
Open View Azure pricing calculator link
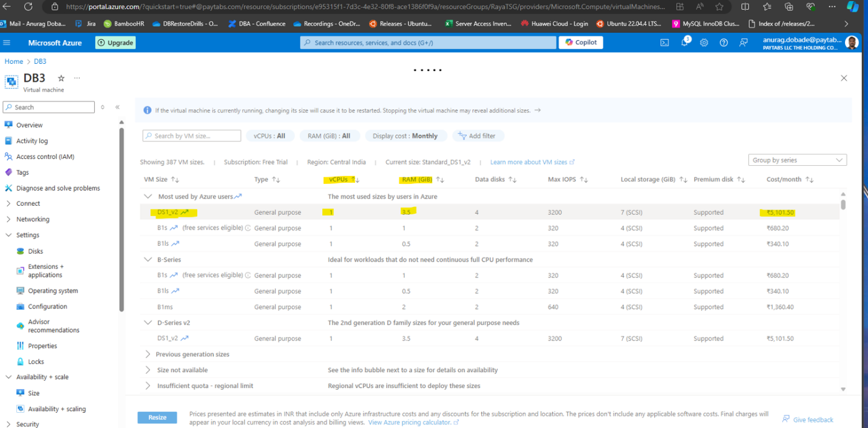coord(413,423)
